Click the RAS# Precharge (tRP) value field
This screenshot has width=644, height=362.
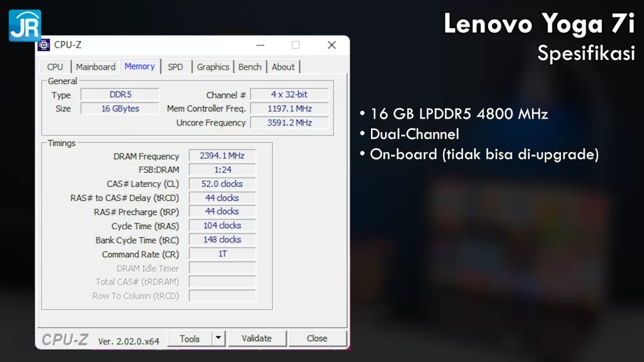[222, 212]
